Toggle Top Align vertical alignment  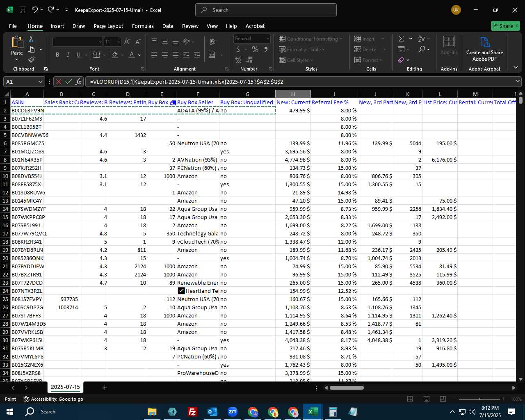coord(154,41)
